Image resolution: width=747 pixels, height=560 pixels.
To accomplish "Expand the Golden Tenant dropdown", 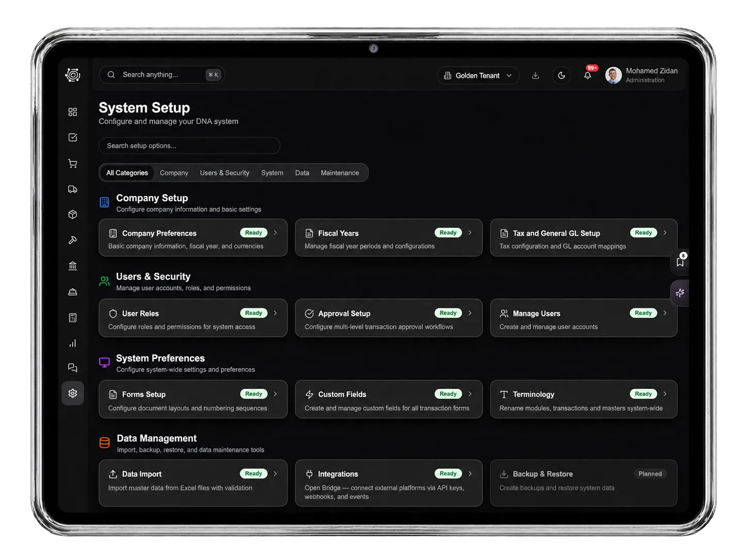I will [x=478, y=76].
